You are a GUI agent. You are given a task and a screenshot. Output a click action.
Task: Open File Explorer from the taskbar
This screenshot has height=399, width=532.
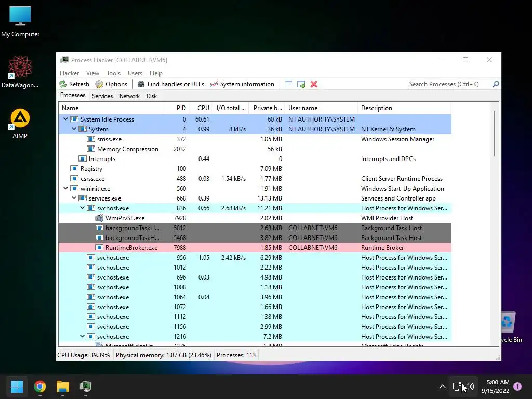pos(63,387)
